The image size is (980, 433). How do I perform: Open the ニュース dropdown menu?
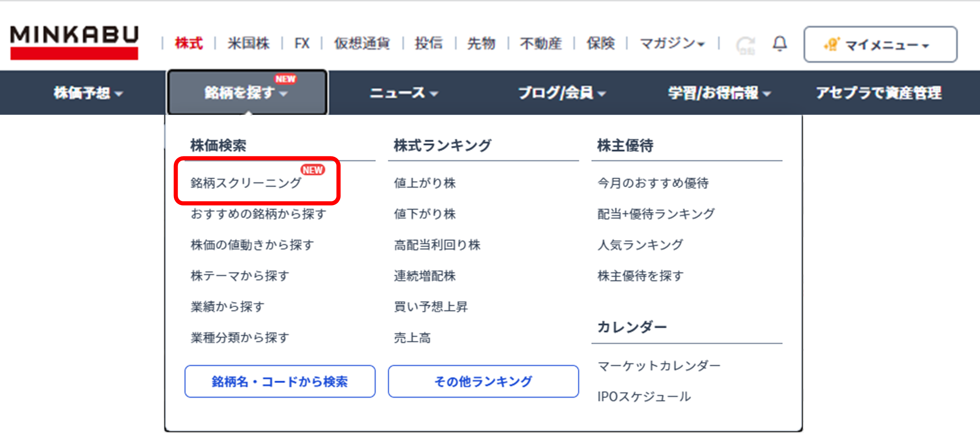[x=404, y=93]
